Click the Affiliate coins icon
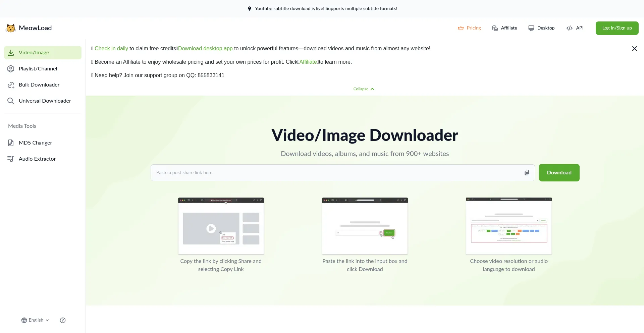 (495, 28)
